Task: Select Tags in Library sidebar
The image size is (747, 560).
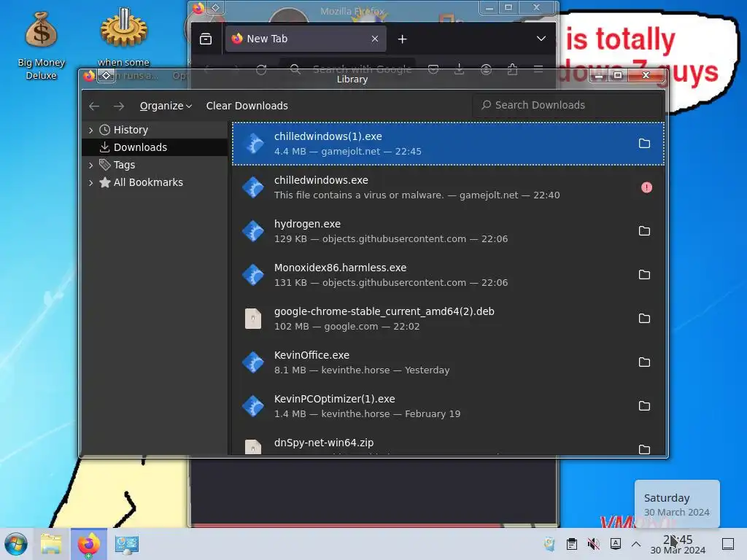Action: point(155,165)
